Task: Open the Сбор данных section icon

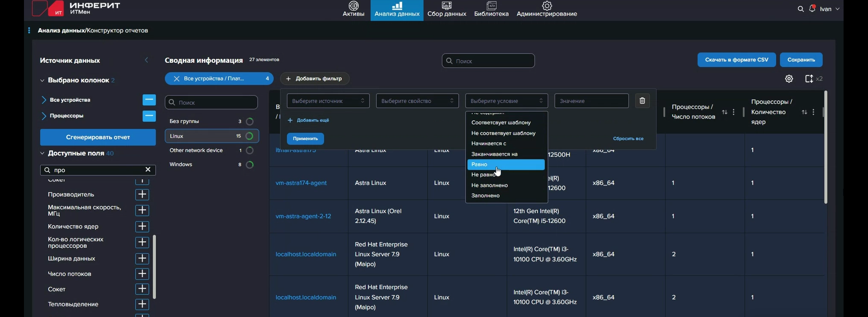Action: coord(447,6)
